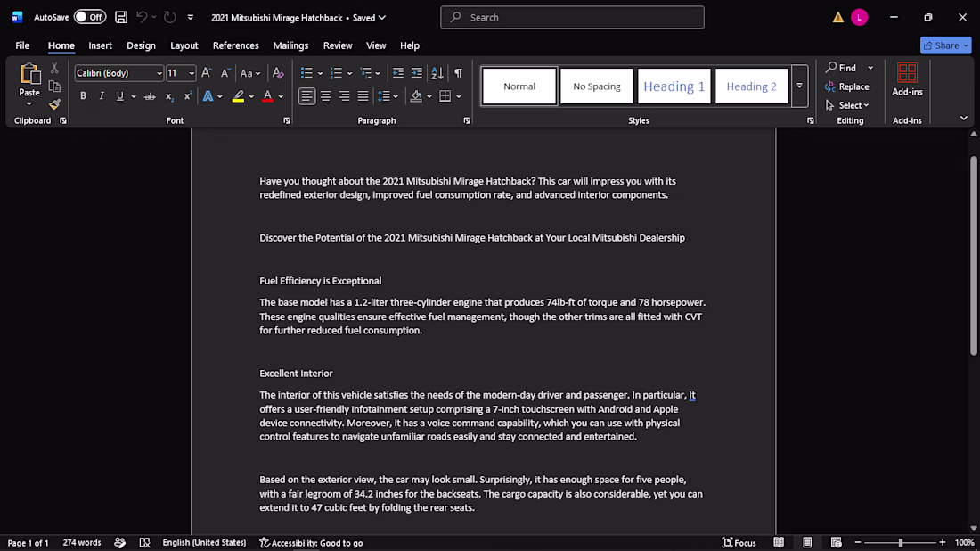Apply superscript formatting
This screenshot has height=551, width=980.
click(x=187, y=96)
